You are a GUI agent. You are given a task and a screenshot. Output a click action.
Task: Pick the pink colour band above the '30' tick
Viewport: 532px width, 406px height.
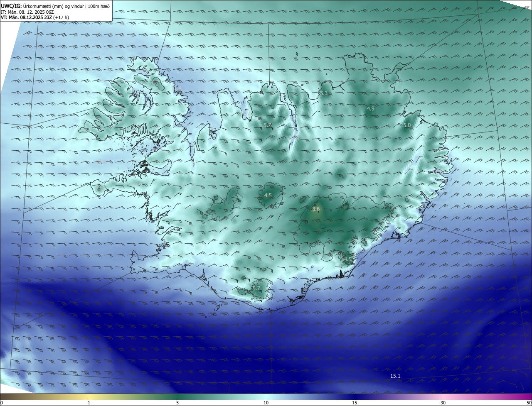[443, 397]
